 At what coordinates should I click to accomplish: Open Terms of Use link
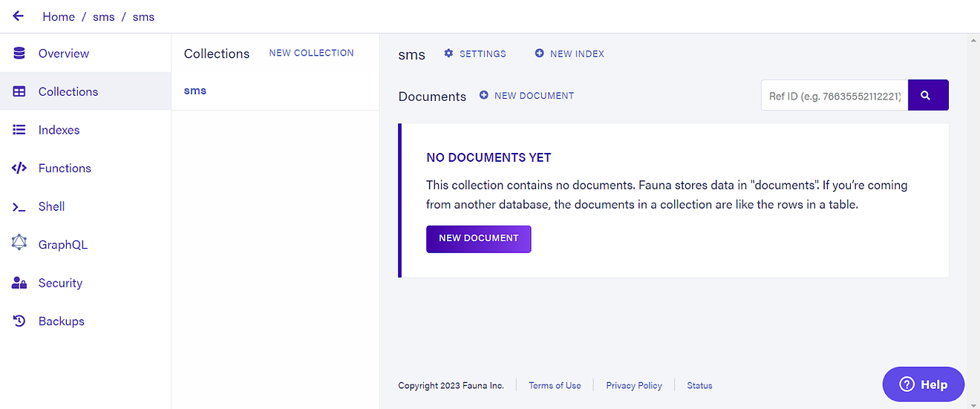point(555,385)
